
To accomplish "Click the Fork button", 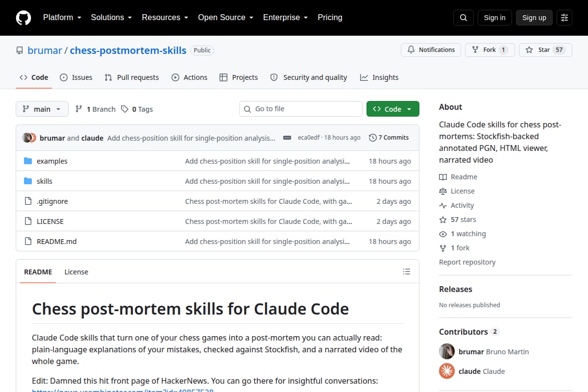I will 490,50.
